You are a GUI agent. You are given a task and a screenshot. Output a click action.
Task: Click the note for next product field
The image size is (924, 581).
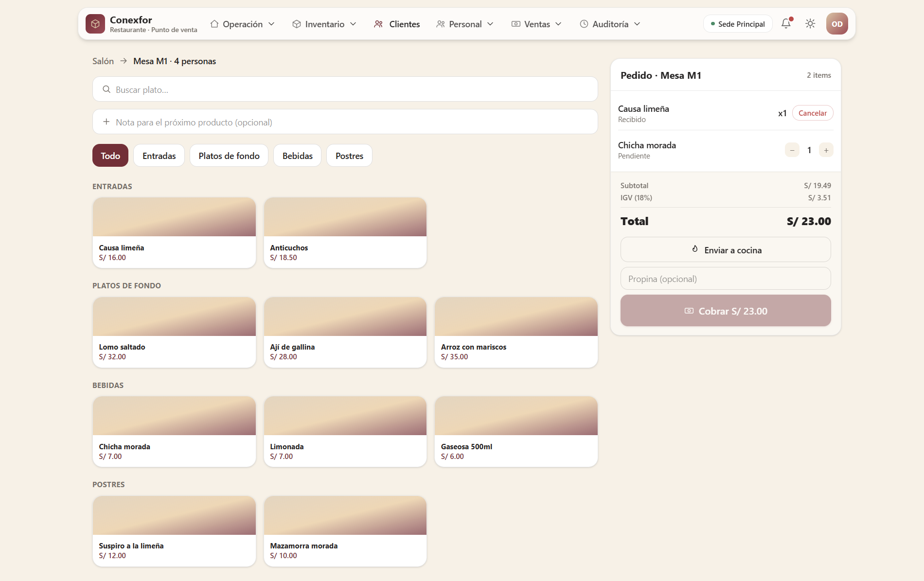pos(345,122)
